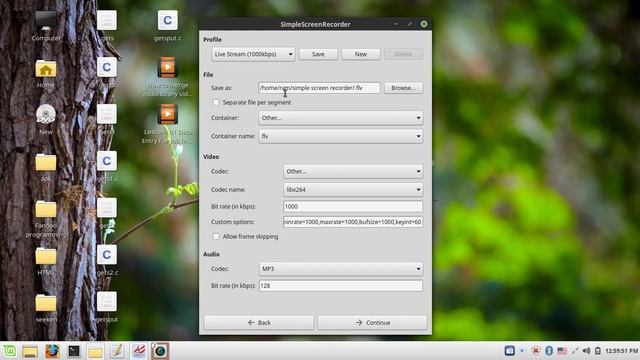
Task: Open the Live Stream (1000kbps) profile dropdown
Action: (253, 54)
